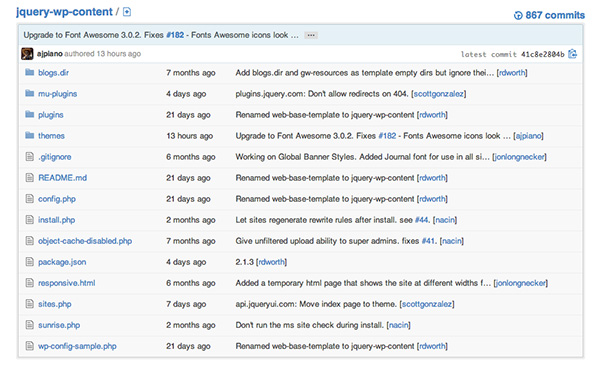Viewport: 600px width, 368px height.
Task: Click the new file icon beside jquery-wp-content
Action: 127,12
